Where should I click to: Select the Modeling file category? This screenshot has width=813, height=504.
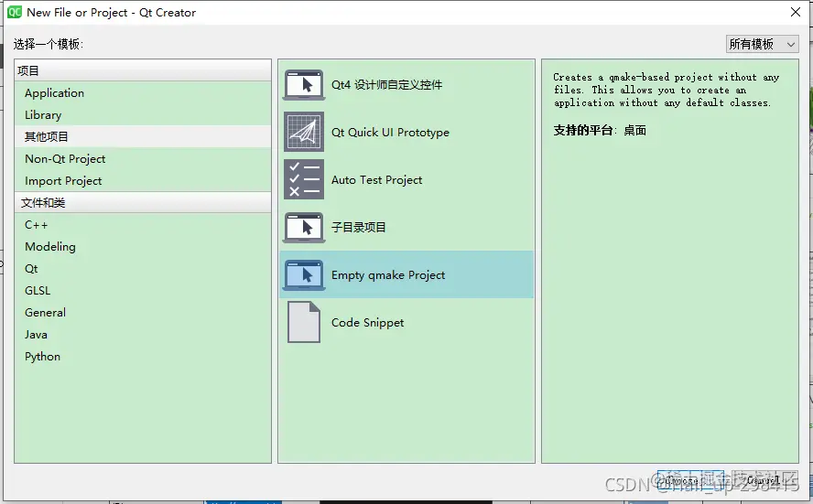[143, 247]
